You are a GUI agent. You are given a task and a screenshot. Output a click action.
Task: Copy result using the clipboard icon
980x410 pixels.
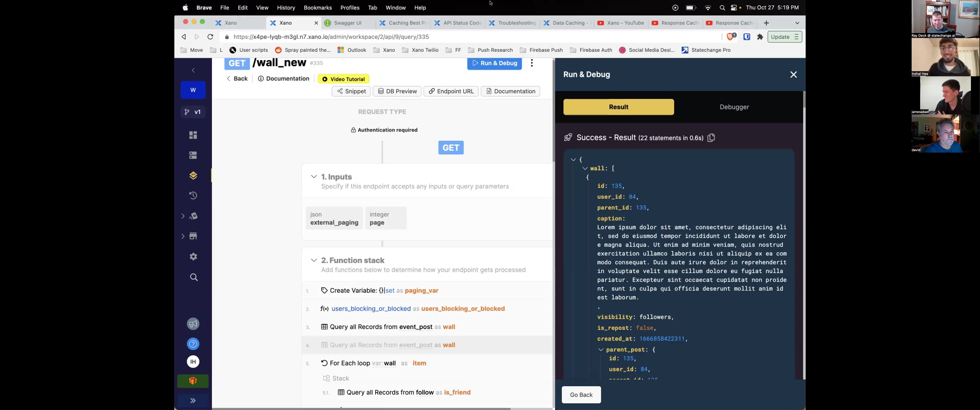coord(711,138)
